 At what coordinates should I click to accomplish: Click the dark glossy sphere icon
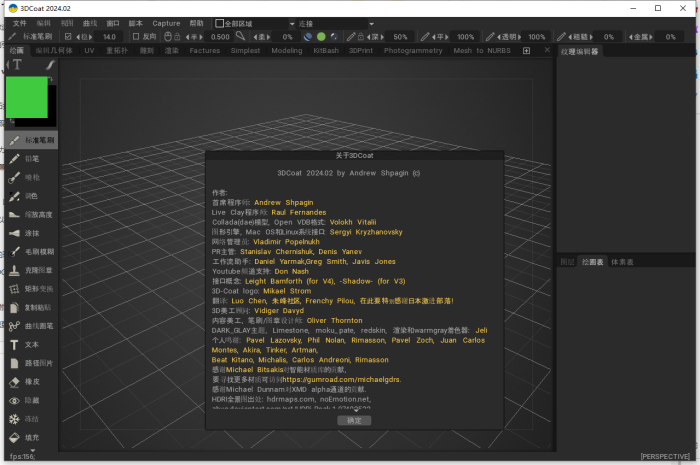[x=334, y=37]
